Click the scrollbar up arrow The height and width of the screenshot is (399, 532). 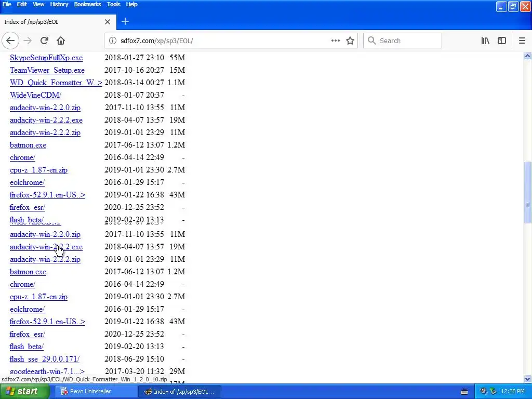(528, 56)
